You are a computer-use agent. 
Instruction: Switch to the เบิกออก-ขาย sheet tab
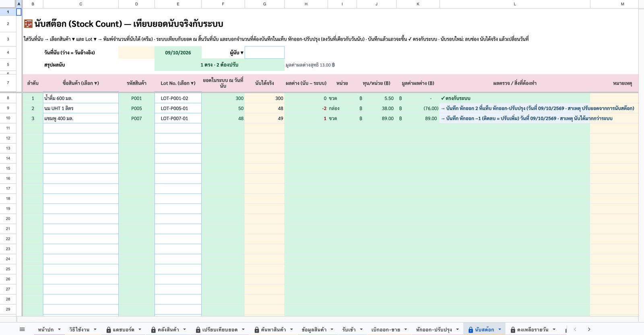tap(386, 329)
